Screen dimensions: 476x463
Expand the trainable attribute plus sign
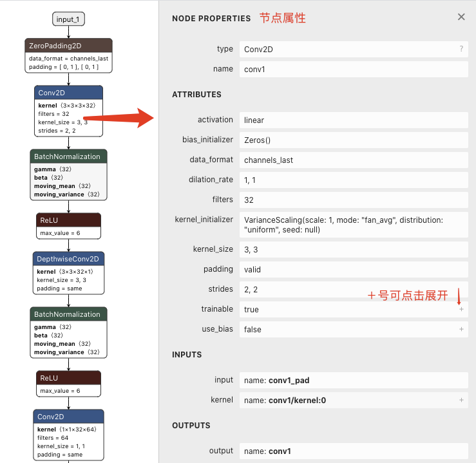click(x=461, y=309)
